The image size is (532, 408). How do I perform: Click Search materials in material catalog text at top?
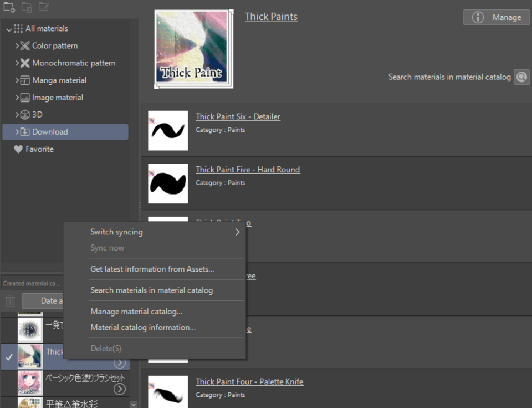449,77
